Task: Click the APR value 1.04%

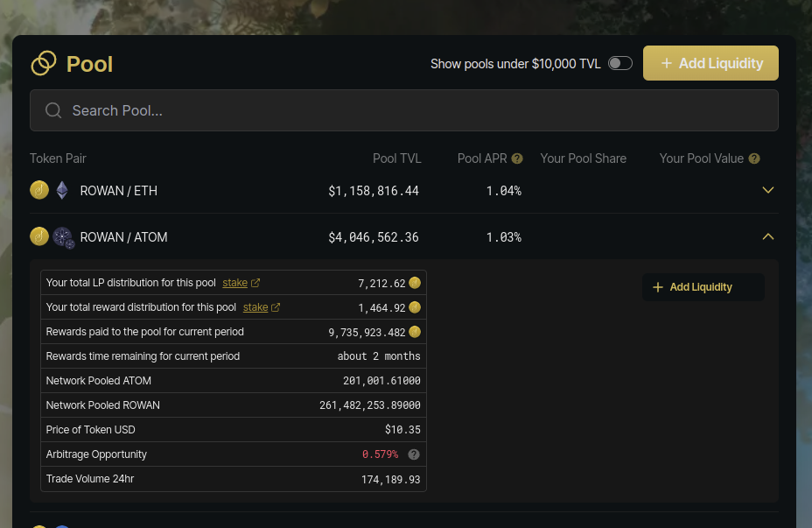Action: [503, 191]
